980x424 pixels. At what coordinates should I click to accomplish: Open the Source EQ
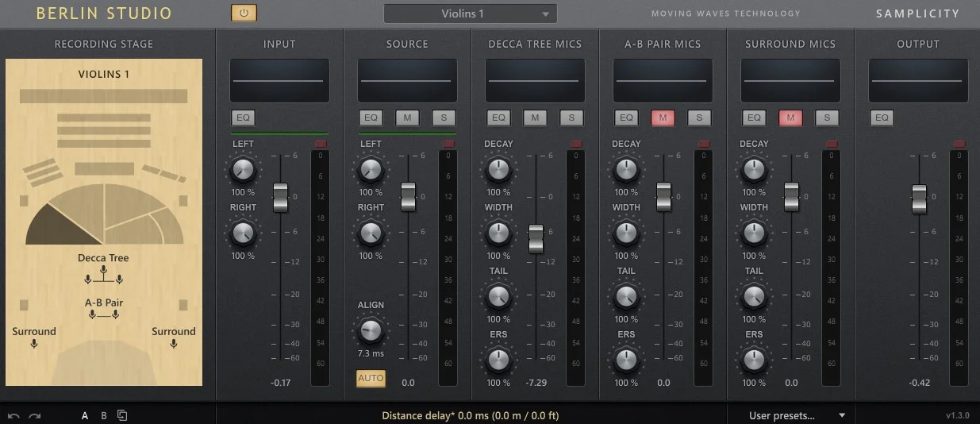click(371, 118)
